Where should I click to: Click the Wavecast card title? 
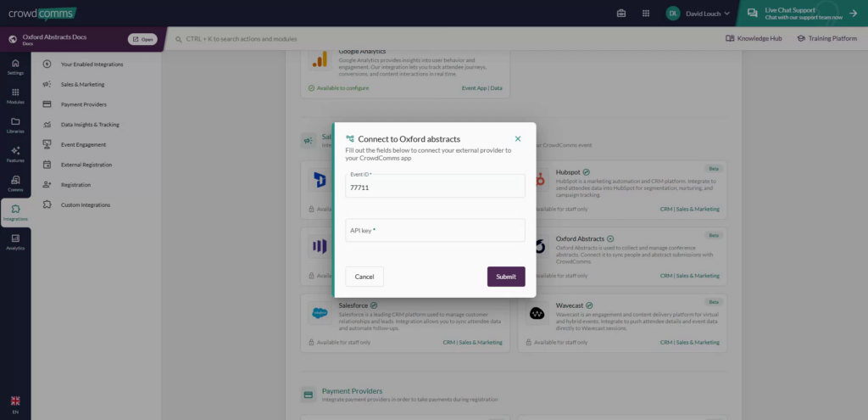(570, 305)
